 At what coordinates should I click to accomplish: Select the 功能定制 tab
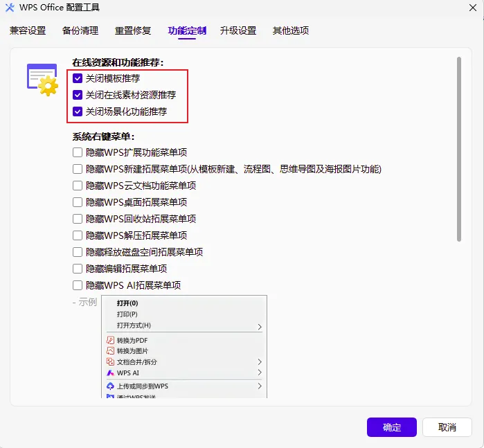click(187, 30)
